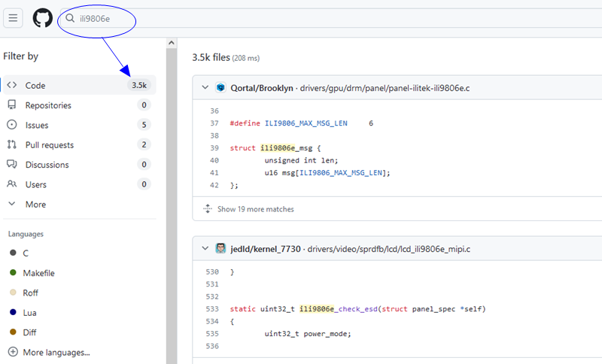Open lcd_ili9806e_mipi.c file path
This screenshot has width=602, height=364.
point(389,249)
